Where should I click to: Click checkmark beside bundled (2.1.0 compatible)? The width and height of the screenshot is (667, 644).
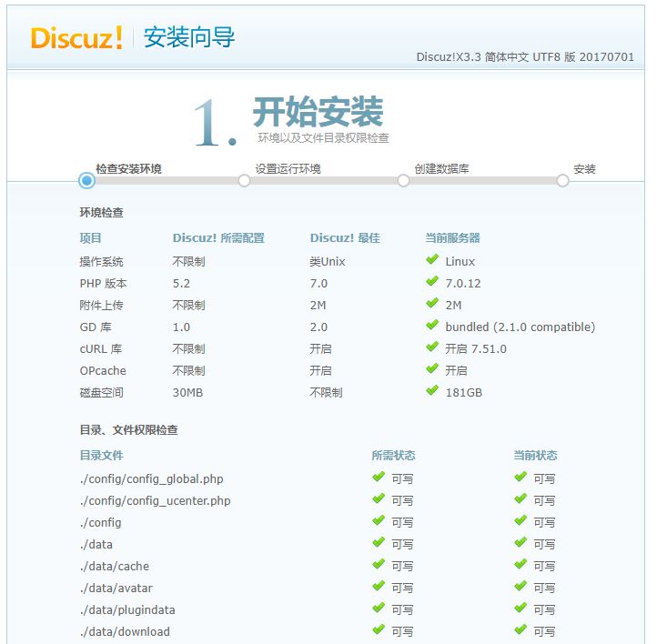pos(432,326)
